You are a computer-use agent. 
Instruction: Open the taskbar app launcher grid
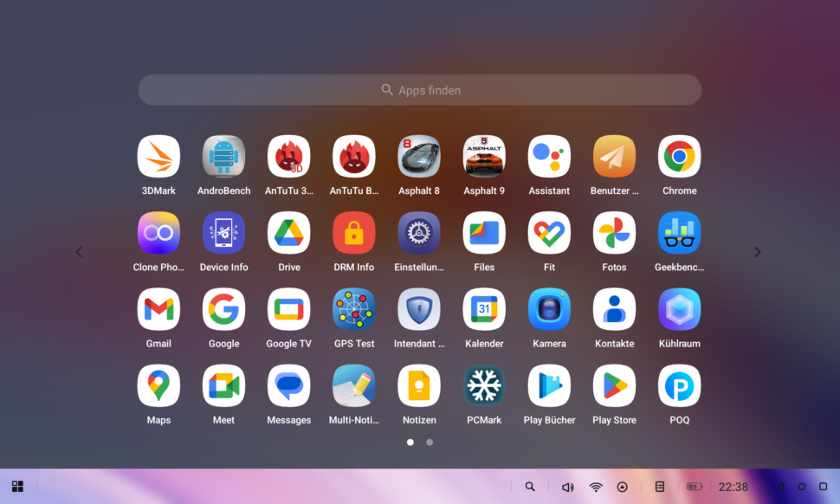tap(17, 487)
